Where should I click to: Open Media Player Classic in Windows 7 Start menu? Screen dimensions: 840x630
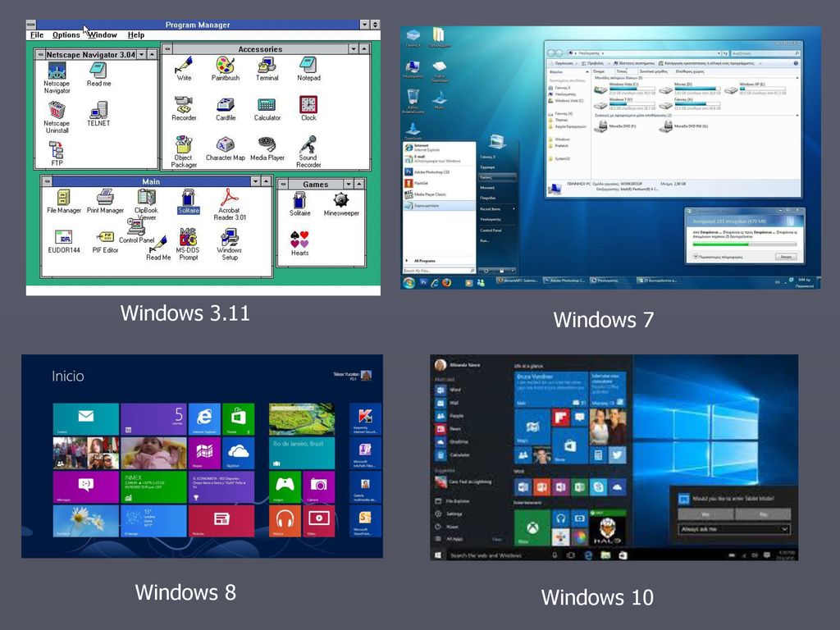(439, 194)
